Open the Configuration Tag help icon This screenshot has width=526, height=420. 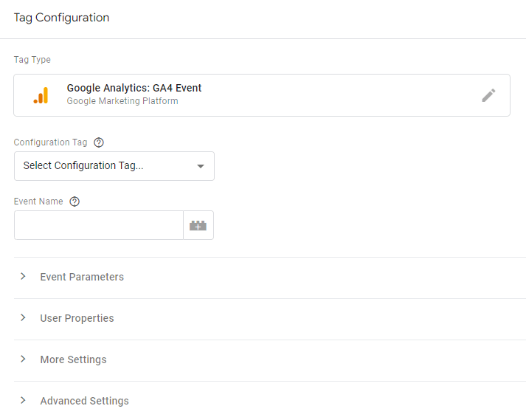tap(99, 142)
